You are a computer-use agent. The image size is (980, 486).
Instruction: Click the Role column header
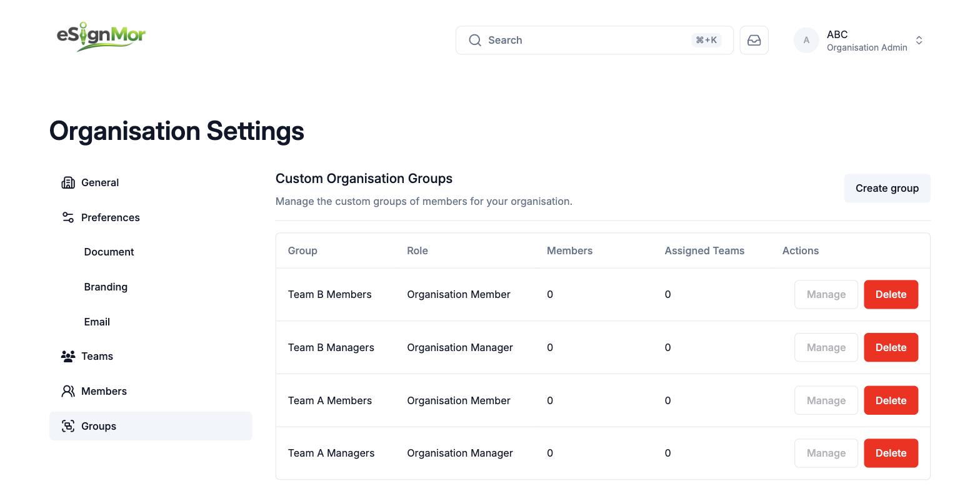click(417, 250)
